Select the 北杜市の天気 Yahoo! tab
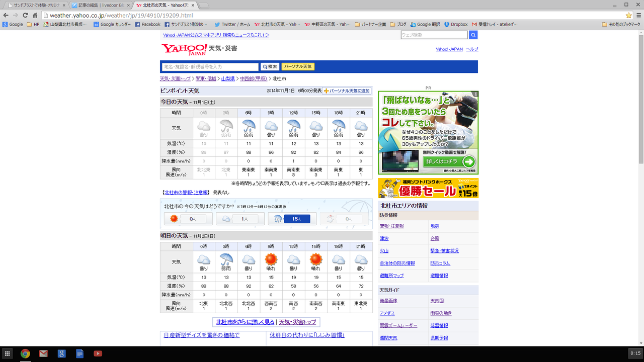 point(164,5)
